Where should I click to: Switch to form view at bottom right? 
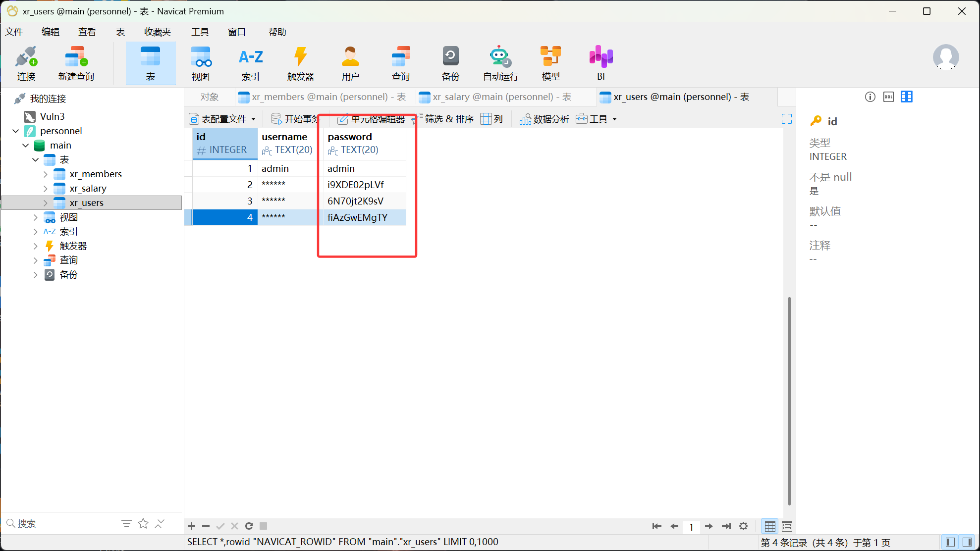(x=787, y=526)
